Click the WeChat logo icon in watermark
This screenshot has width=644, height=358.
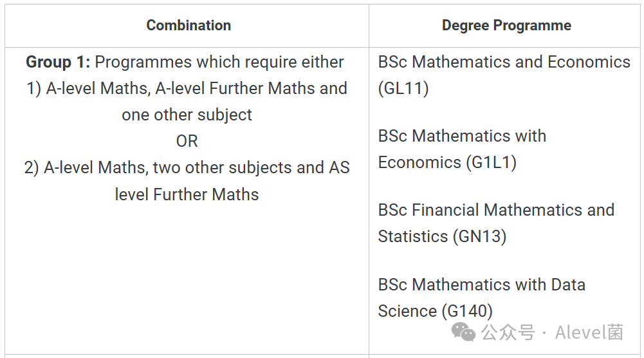[463, 332]
